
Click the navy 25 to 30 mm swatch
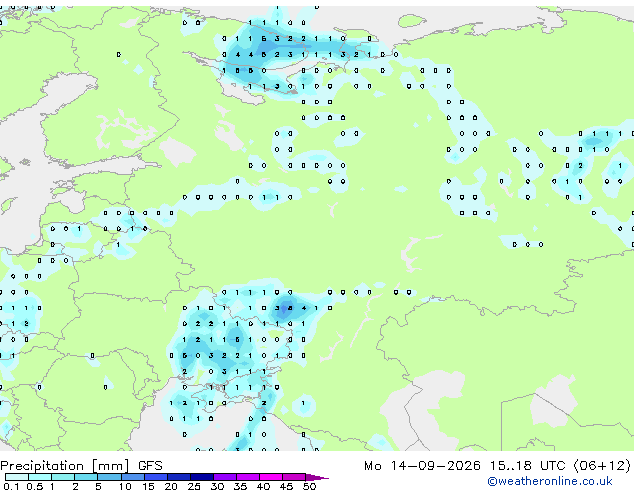pos(202,477)
